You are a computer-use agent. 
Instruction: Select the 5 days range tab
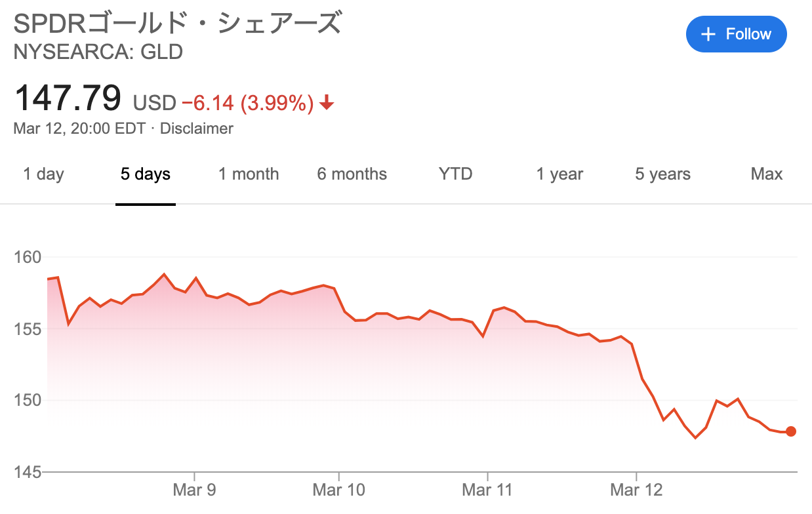click(146, 174)
